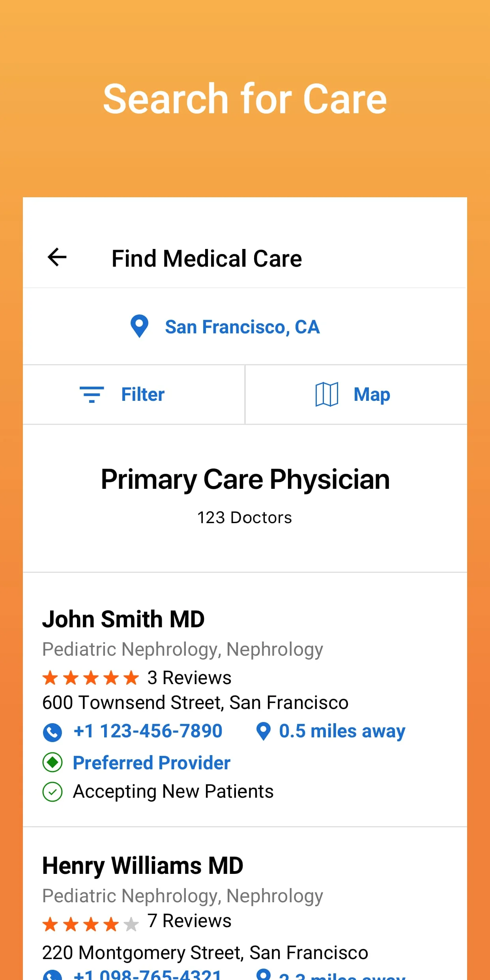Open Henry Williams MD profile

tap(143, 866)
